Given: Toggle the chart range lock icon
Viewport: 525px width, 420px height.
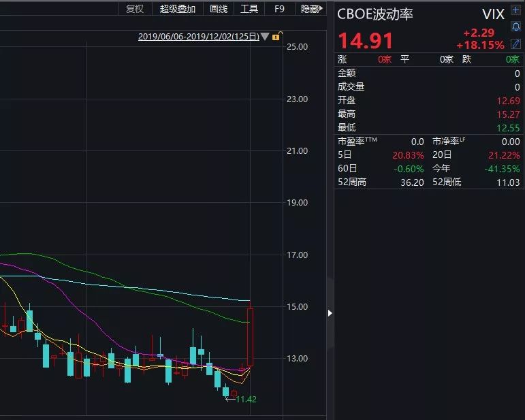Looking at the screenshot, I should tap(277, 36).
